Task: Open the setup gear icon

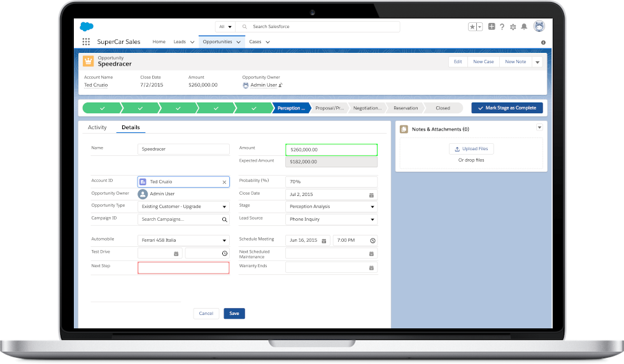Action: pos(513,27)
